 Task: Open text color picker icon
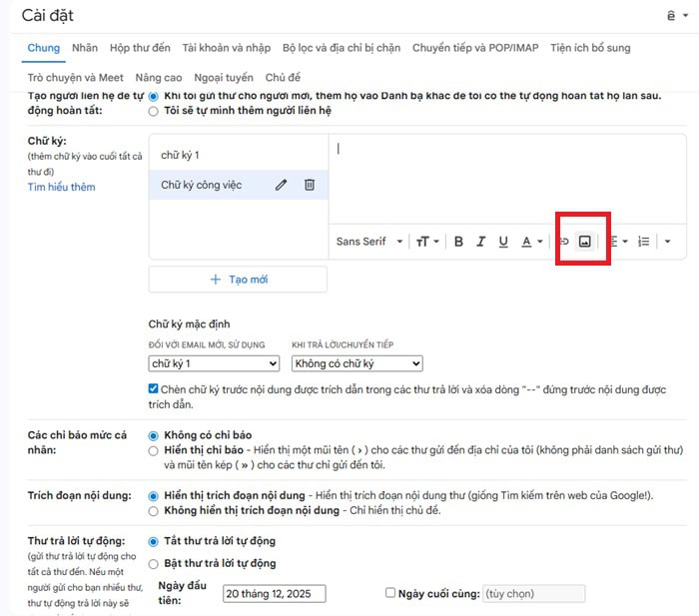[532, 242]
